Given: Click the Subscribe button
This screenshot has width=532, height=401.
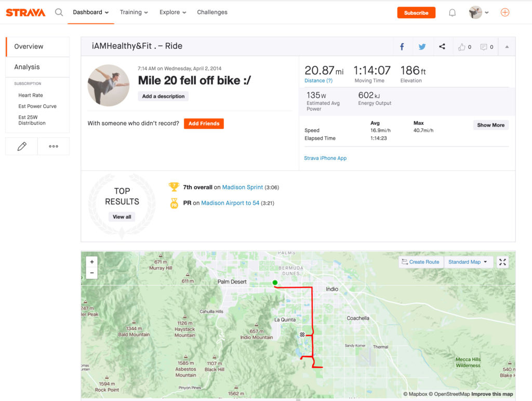Looking at the screenshot, I should [416, 13].
